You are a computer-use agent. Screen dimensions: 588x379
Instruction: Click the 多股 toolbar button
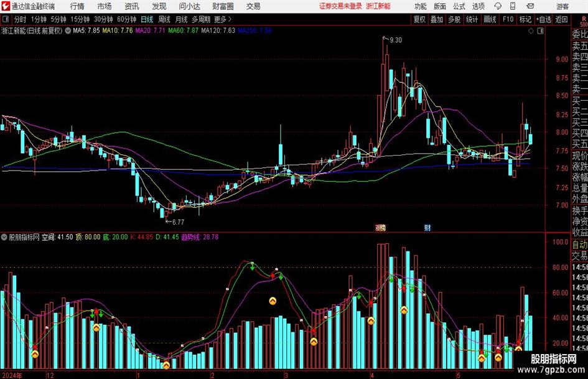coord(454,19)
